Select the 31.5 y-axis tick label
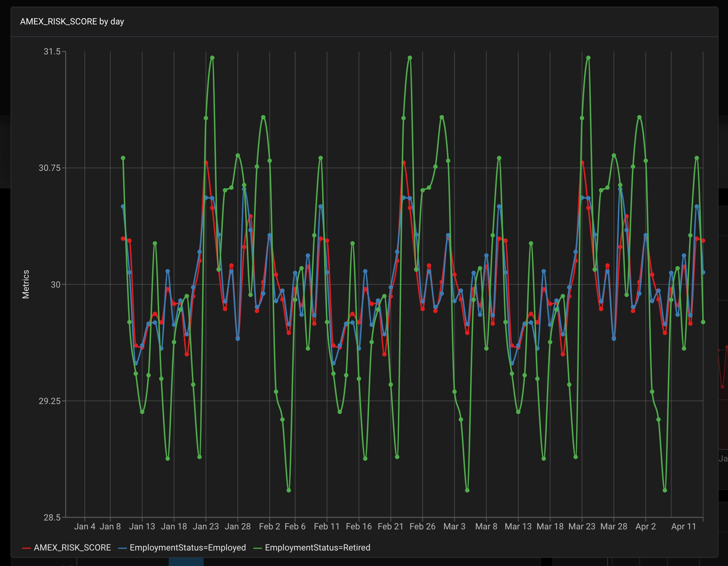The height and width of the screenshot is (566, 728). click(x=52, y=52)
